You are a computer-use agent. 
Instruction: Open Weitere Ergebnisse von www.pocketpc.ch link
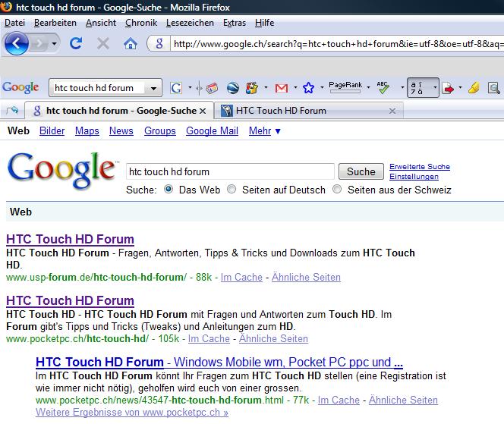132,412
